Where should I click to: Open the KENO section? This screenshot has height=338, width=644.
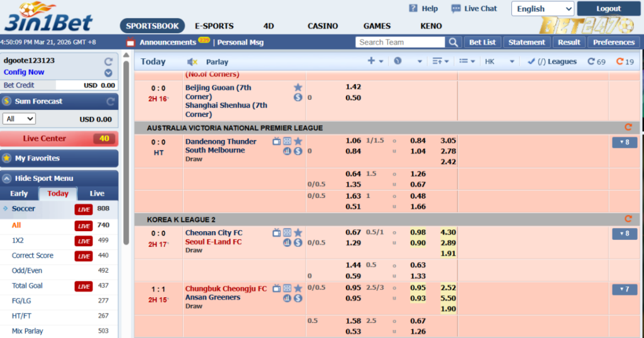431,26
